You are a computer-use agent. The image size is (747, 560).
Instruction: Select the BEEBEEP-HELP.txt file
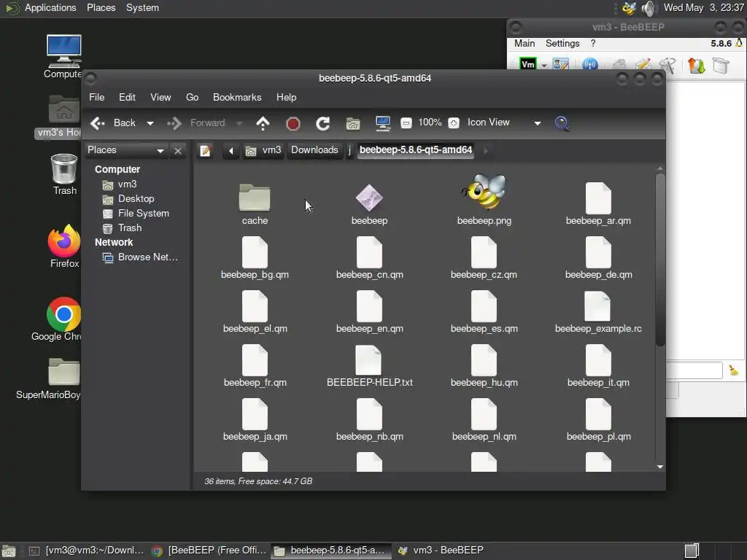tap(369, 367)
